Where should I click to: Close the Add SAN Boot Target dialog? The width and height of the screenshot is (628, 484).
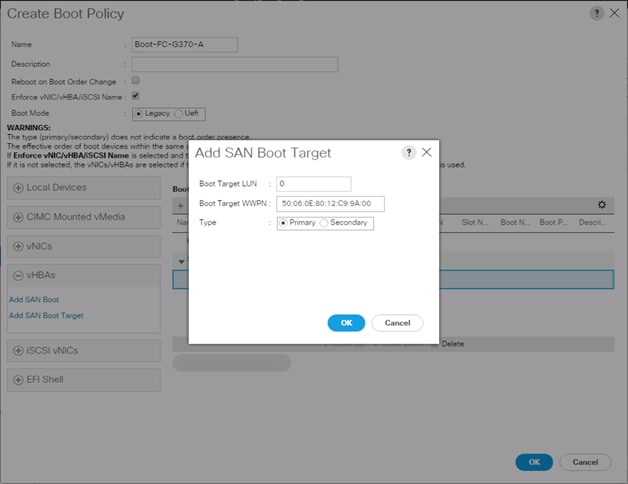(427, 152)
